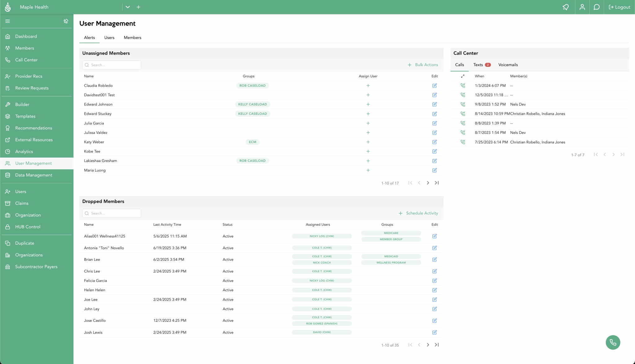Image resolution: width=635 pixels, height=364 pixels.
Task: Open the Voicemails tab in Call Center
Action: 508,65
